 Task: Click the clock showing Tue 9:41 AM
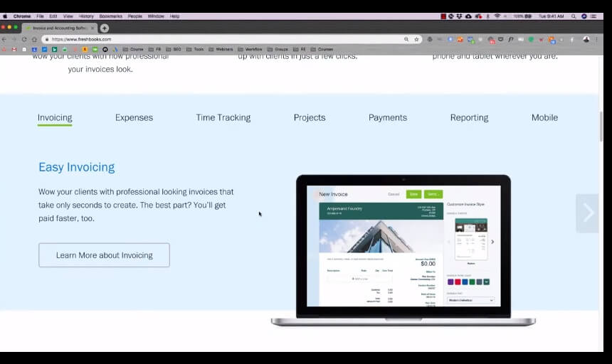(x=551, y=16)
